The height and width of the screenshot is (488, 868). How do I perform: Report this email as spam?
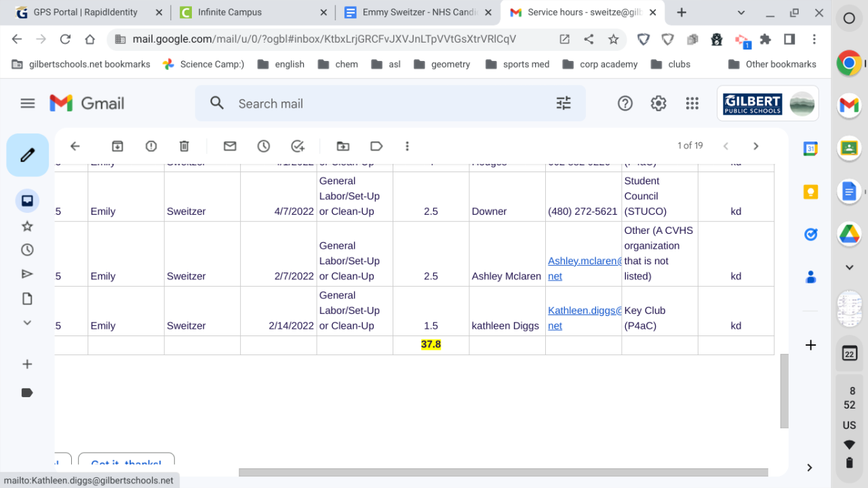click(151, 146)
